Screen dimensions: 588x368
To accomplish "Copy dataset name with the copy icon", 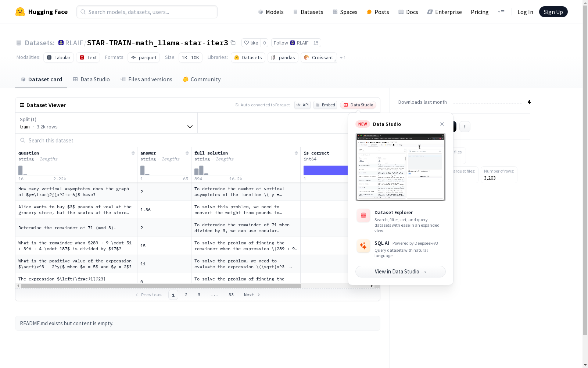I will (x=233, y=43).
